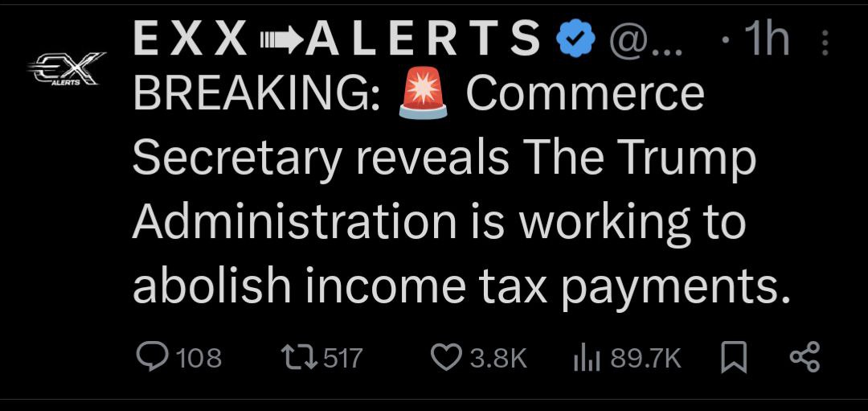Click the truncated @ username handle
This screenshot has height=411, width=868.
[646, 39]
